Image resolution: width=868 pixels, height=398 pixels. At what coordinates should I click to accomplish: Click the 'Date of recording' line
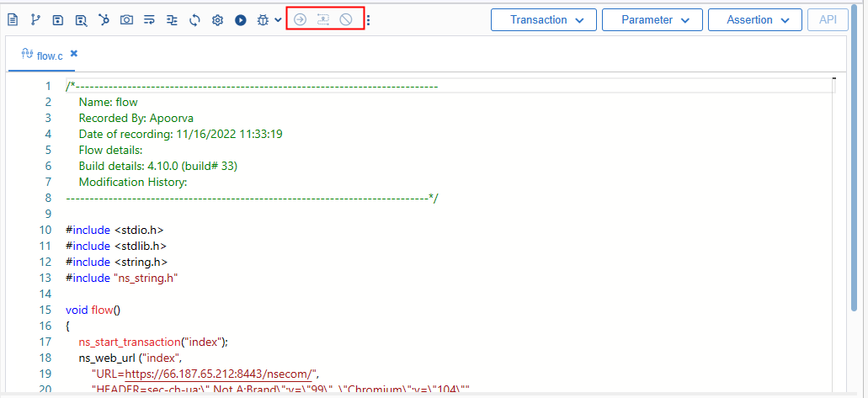click(181, 134)
